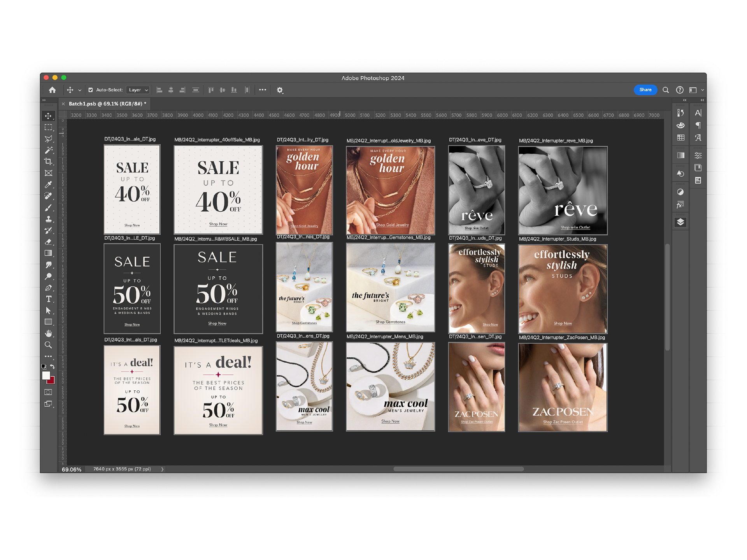Select the Eraser tool
The width and height of the screenshot is (747, 560).
(48, 242)
